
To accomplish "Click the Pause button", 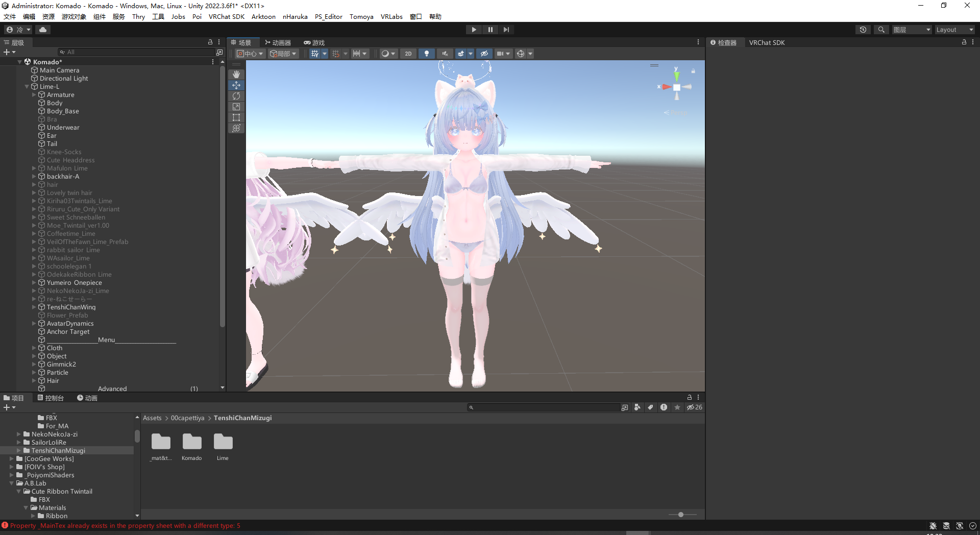I will [490, 30].
